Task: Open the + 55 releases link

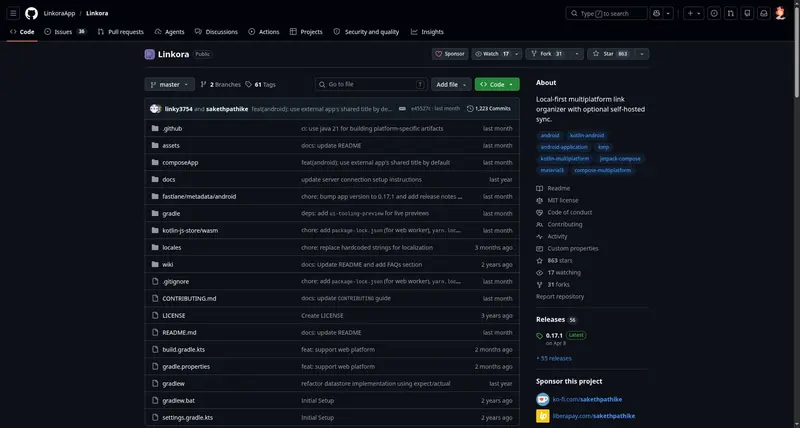Action: point(554,358)
